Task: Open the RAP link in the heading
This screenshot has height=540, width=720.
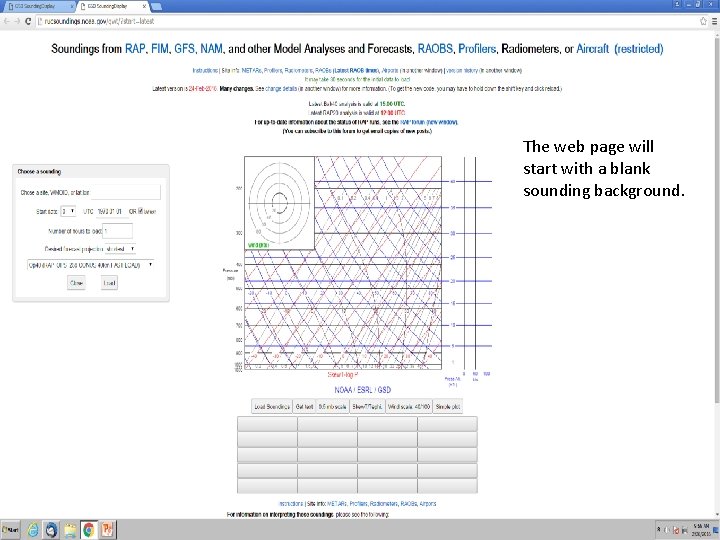Action: (135, 49)
